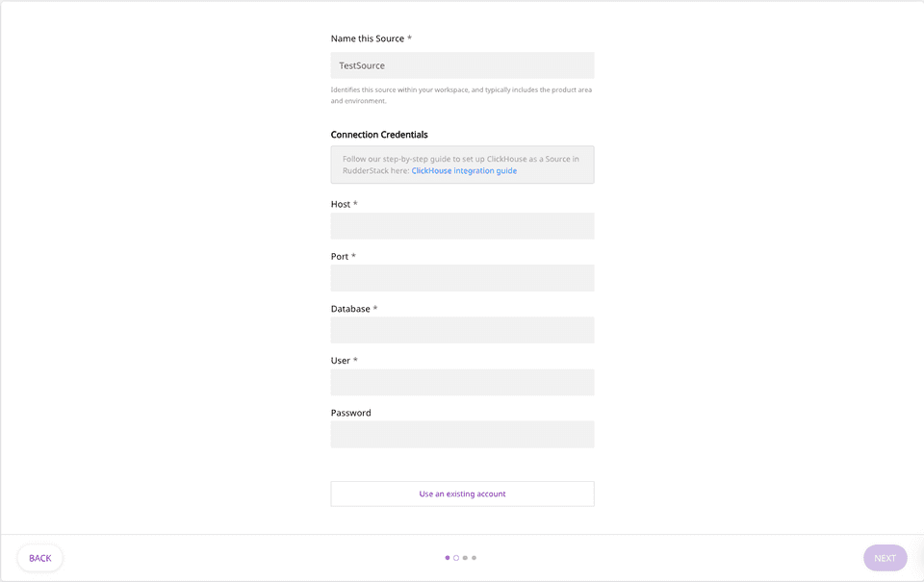Click the Connection Credentials heading
This screenshot has width=924, height=582.
tap(379, 135)
